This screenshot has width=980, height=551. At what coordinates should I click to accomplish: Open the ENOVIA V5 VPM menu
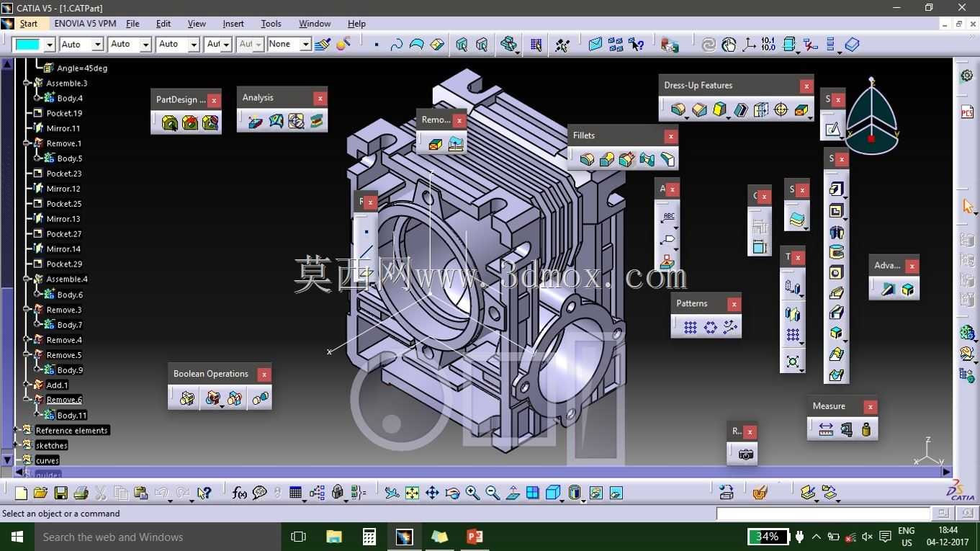tap(85, 24)
